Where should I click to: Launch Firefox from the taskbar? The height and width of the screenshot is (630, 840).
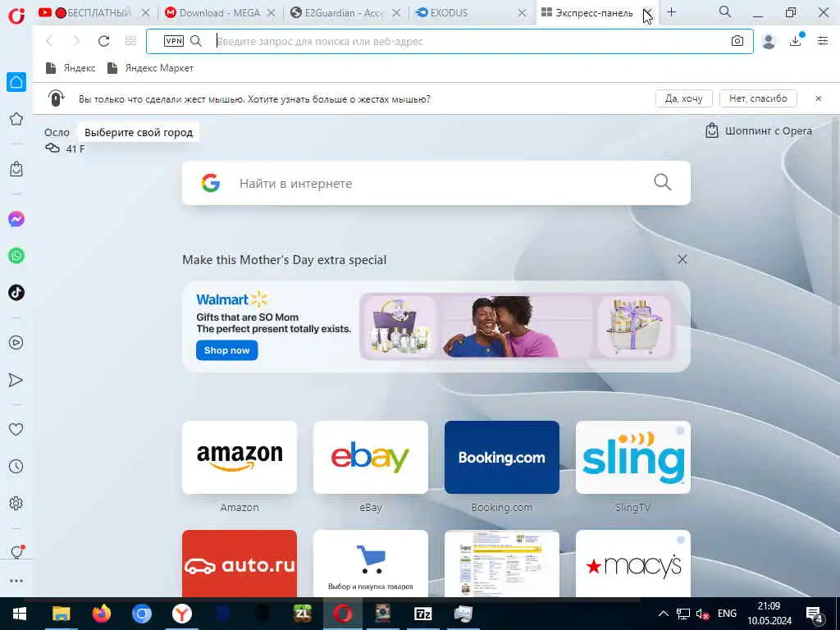pyautogui.click(x=101, y=614)
